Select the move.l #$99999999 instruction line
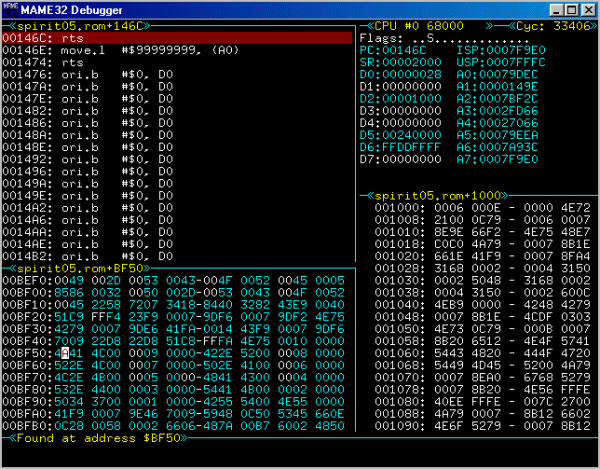600x469 pixels. click(90, 48)
